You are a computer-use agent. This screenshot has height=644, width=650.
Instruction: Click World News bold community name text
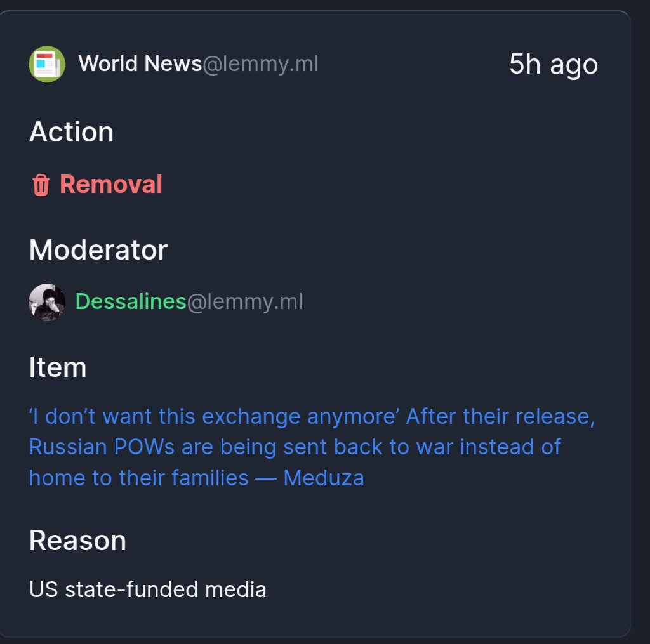click(140, 64)
